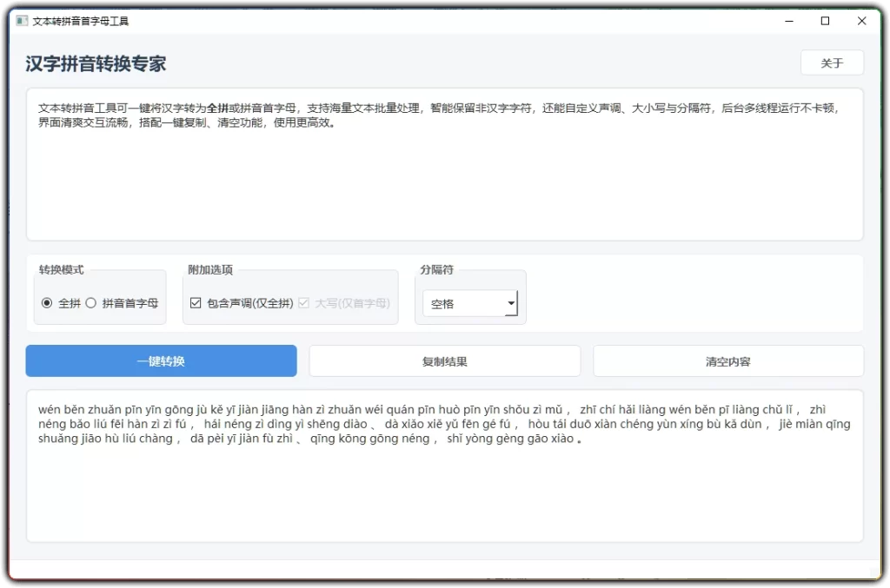Click the app icon in the title bar
The height and width of the screenshot is (588, 890).
(x=21, y=20)
